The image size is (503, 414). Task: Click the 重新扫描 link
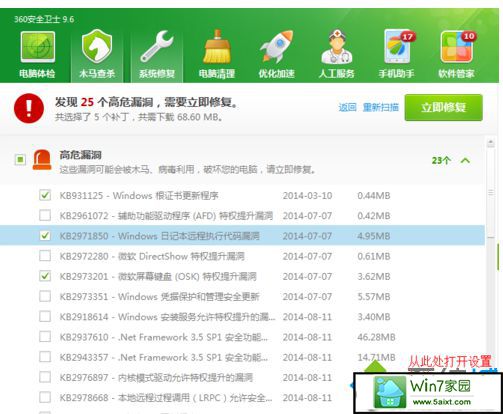pyautogui.click(x=381, y=107)
